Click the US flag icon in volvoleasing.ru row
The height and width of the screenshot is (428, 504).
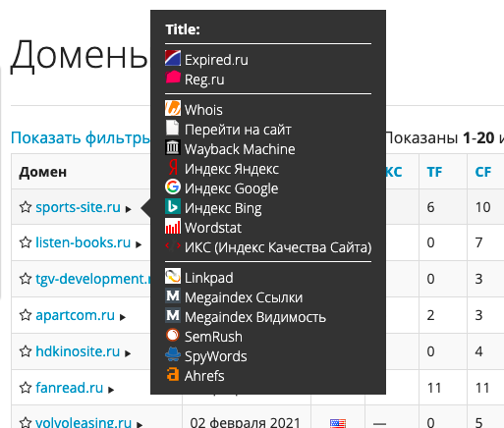coord(338,423)
